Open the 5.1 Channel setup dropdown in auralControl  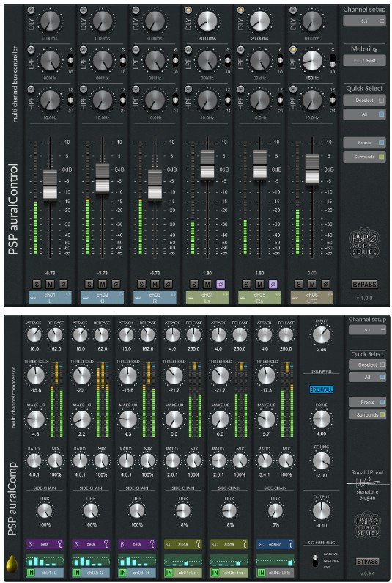[x=364, y=21]
